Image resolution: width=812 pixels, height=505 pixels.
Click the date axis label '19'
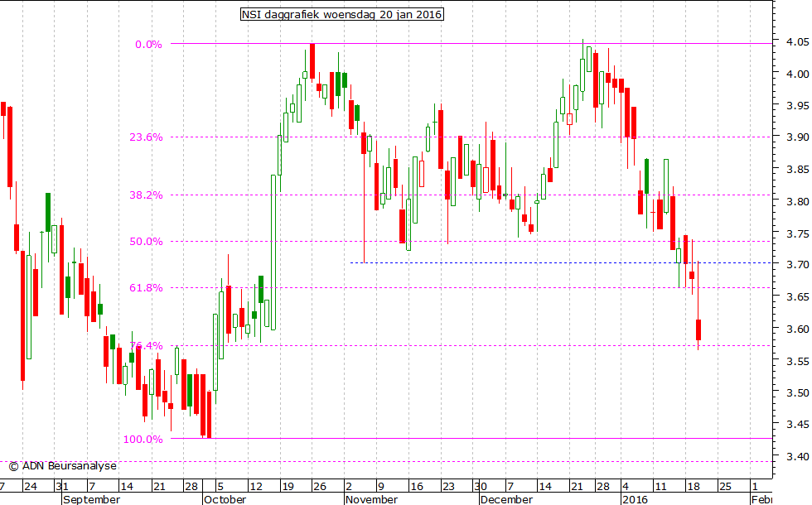288,487
